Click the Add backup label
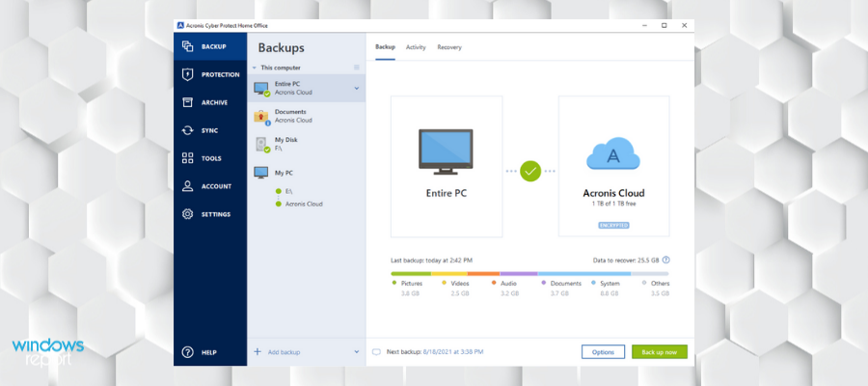The width and height of the screenshot is (868, 386). tap(284, 352)
